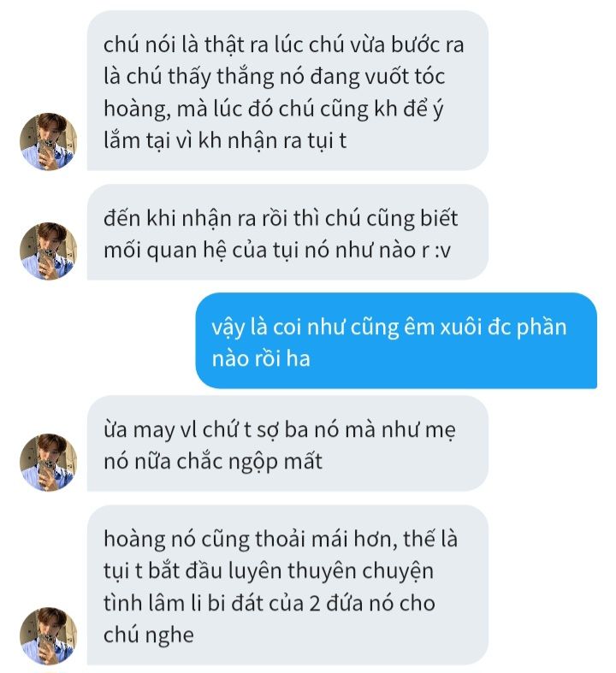Select the bubble starting "ừa may vl chứ"
The width and height of the screenshot is (616, 673).
(x=287, y=443)
